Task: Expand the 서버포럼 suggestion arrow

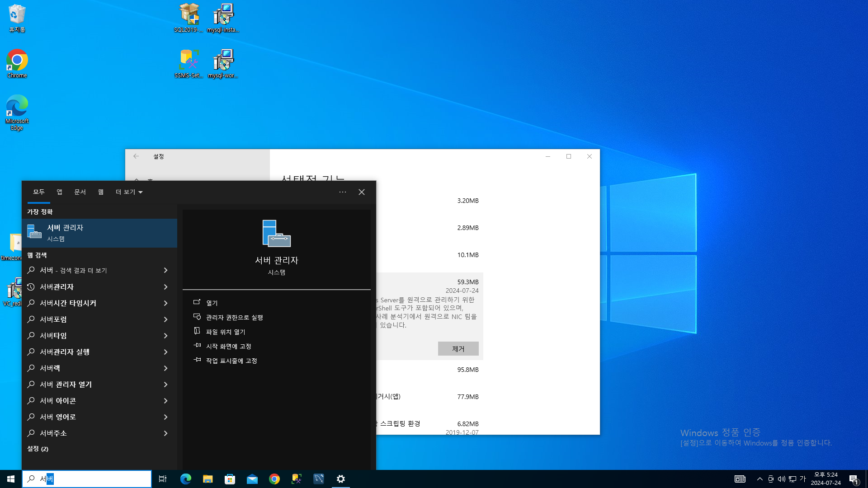Action: [165, 319]
